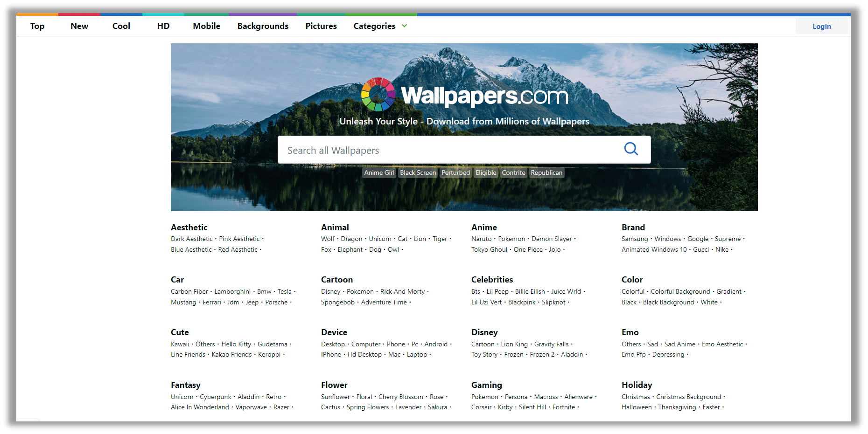Click the Colorful Background link
The image size is (868, 434).
pos(680,292)
